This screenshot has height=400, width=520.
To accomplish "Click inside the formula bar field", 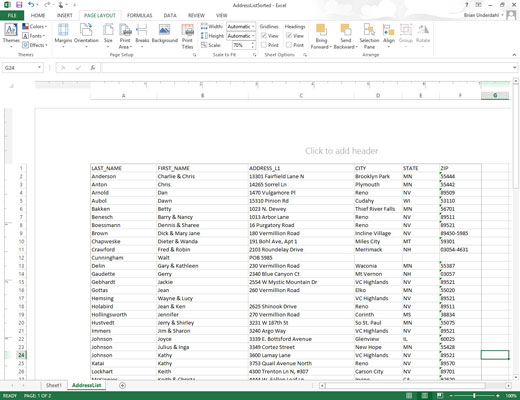I will coord(307,68).
